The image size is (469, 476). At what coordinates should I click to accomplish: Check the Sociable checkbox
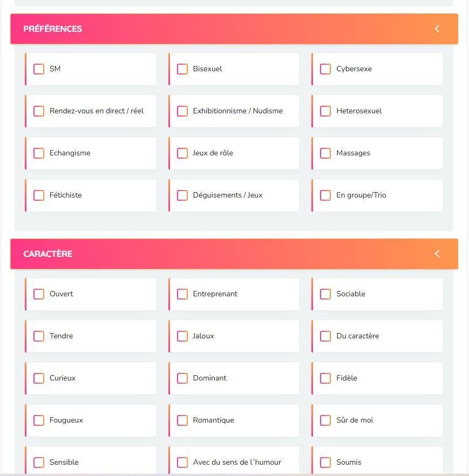point(325,294)
